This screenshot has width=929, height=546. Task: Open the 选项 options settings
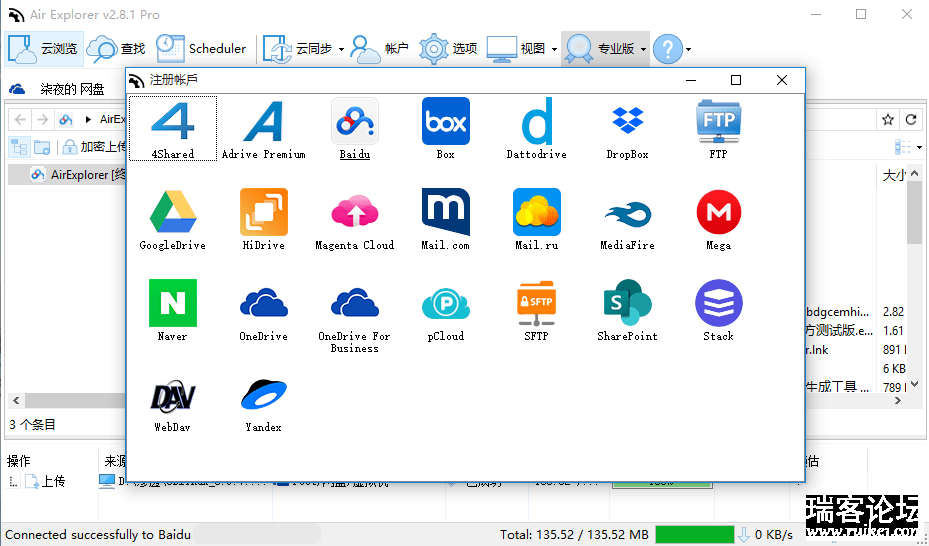(x=449, y=49)
